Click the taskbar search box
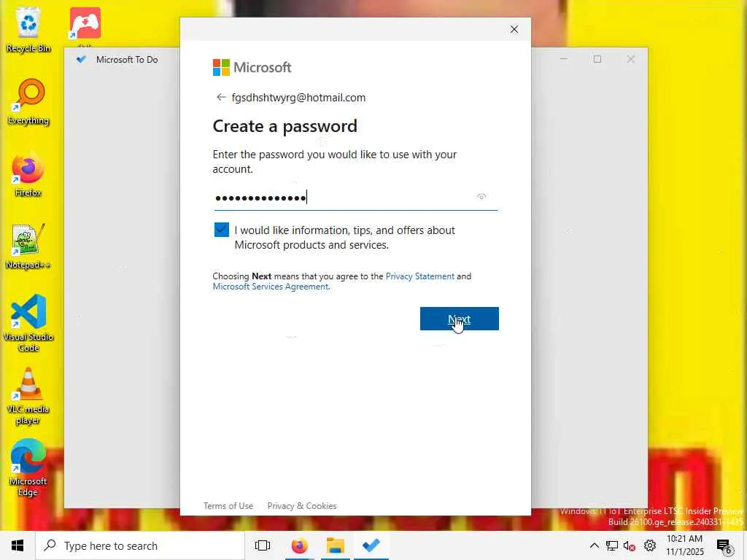 140,545
